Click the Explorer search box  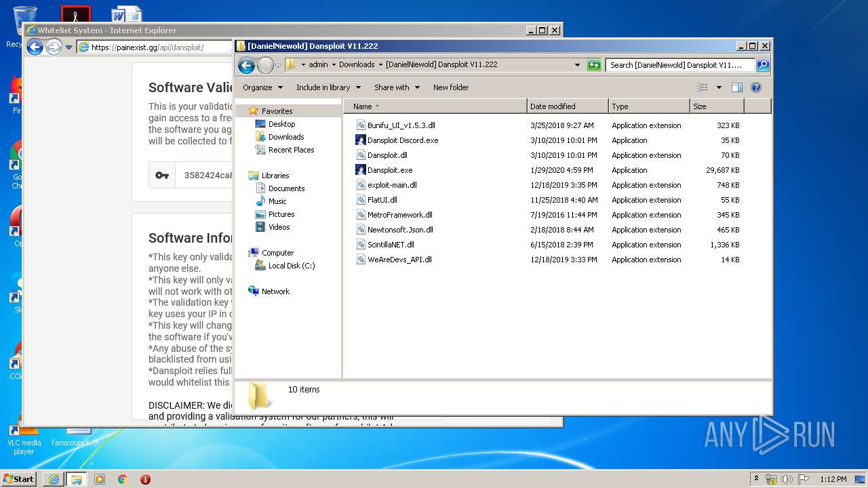point(680,65)
